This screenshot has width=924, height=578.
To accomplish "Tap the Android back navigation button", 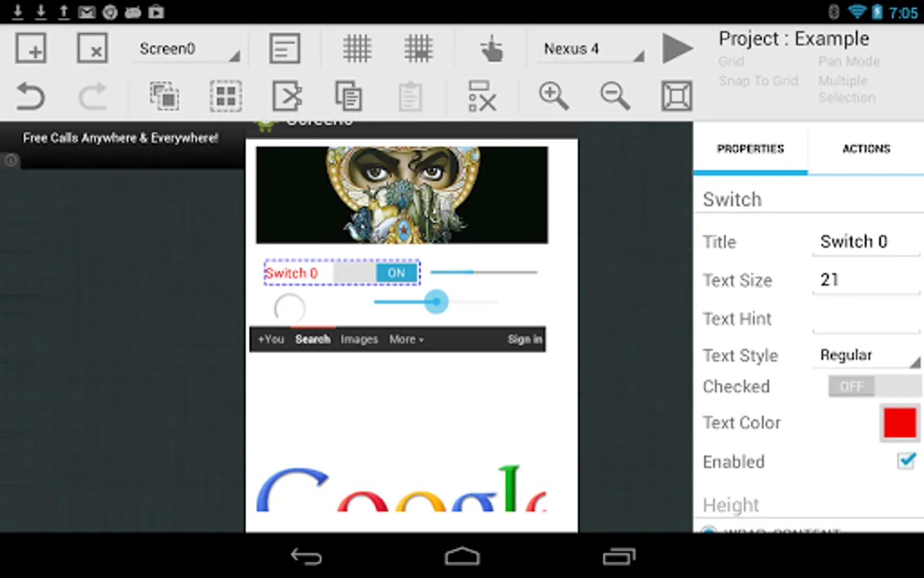I will tap(306, 556).
